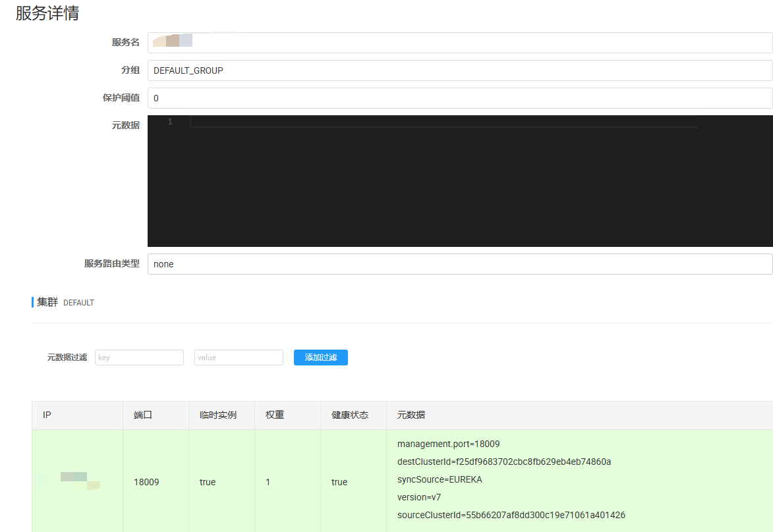
Task: Click the 添加过滤 button
Action: (320, 358)
